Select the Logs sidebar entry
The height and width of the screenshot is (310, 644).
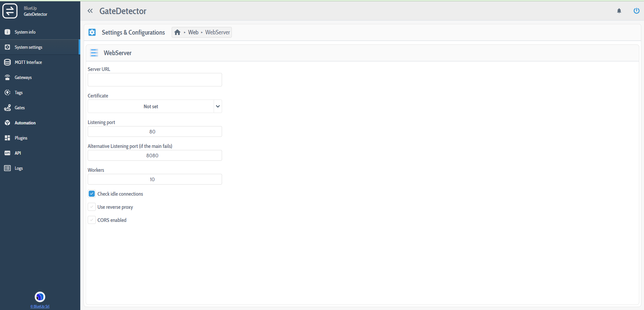point(19,168)
